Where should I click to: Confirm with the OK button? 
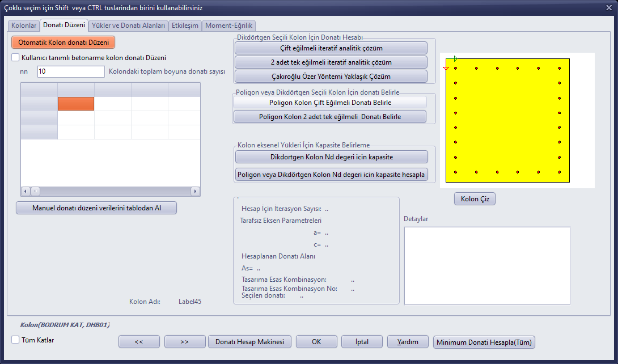pyautogui.click(x=316, y=342)
